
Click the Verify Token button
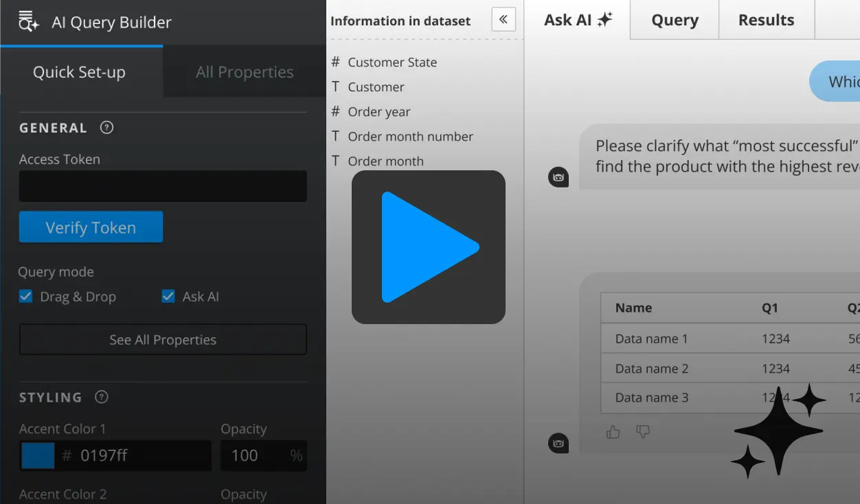point(91,227)
